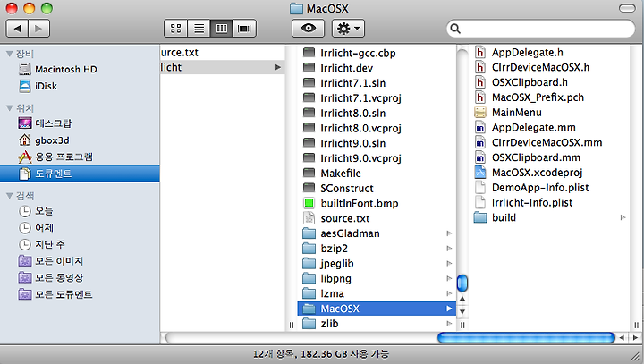Expand the jpeglib folder arrow

click(449, 263)
